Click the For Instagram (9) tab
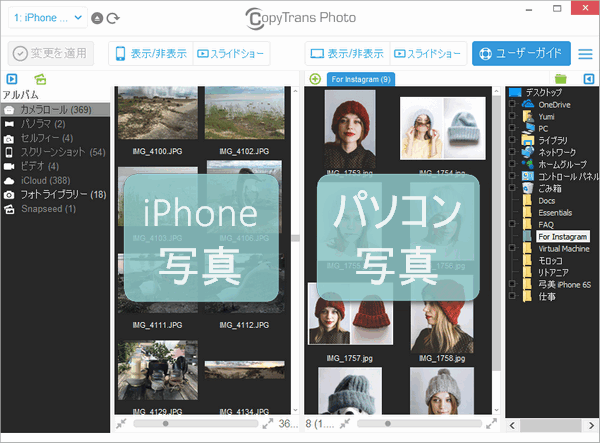The height and width of the screenshot is (443, 600). click(x=360, y=79)
